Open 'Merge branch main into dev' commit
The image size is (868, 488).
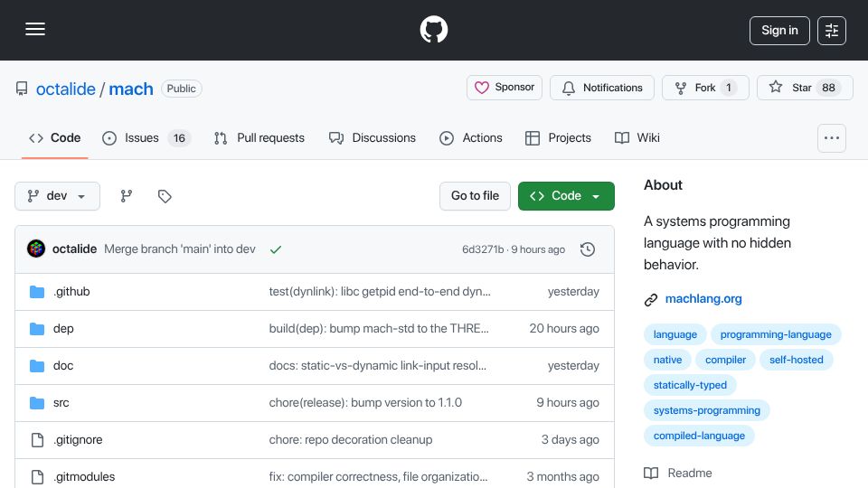180,249
